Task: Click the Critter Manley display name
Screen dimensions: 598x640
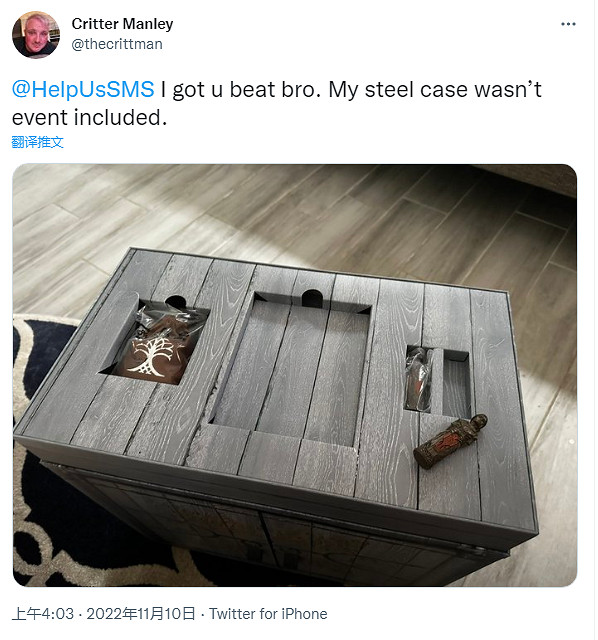Action: point(122,24)
